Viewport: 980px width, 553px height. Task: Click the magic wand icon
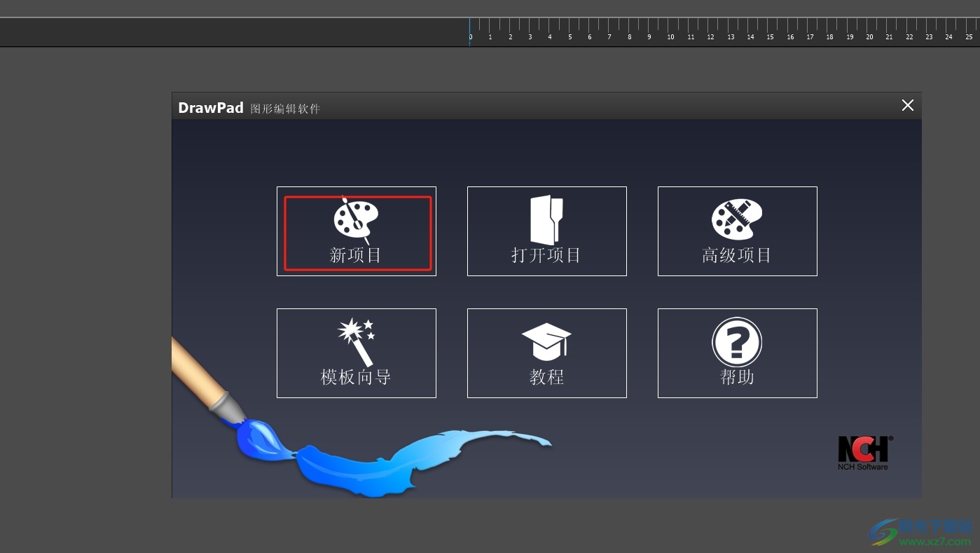point(356,341)
